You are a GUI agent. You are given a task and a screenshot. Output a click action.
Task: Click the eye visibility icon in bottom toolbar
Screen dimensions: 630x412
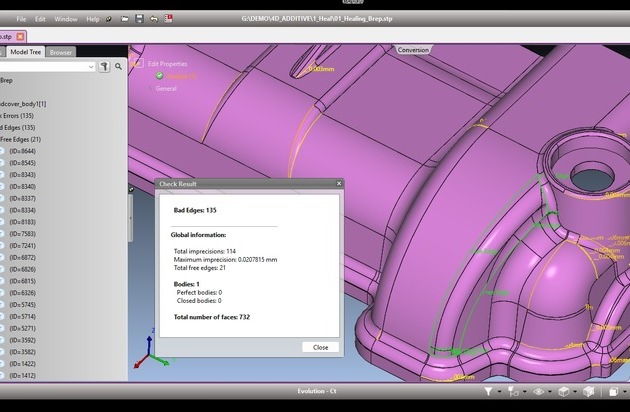[538, 392]
